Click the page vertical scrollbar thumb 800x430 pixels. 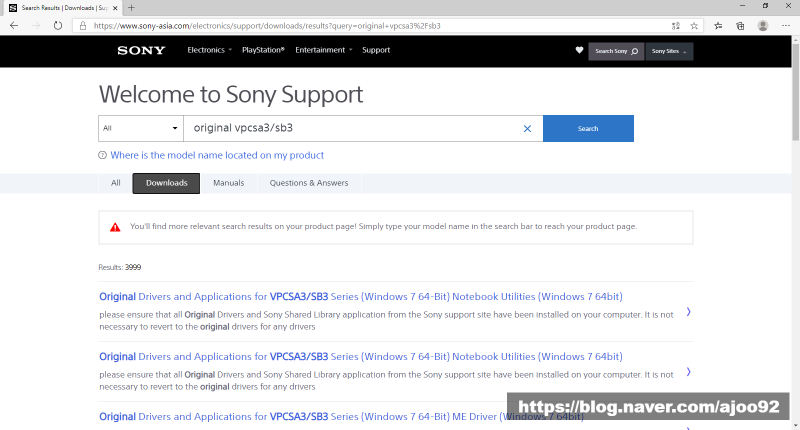coord(795,92)
